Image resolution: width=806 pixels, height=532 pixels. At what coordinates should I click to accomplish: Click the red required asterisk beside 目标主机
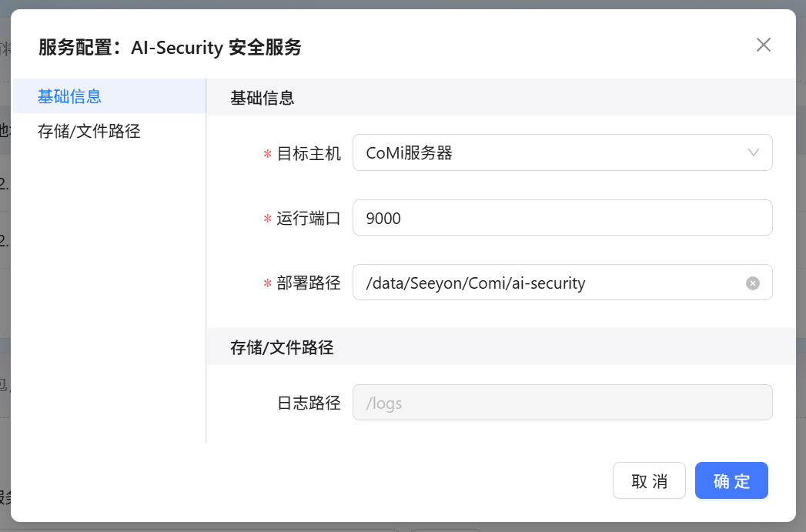tap(268, 154)
